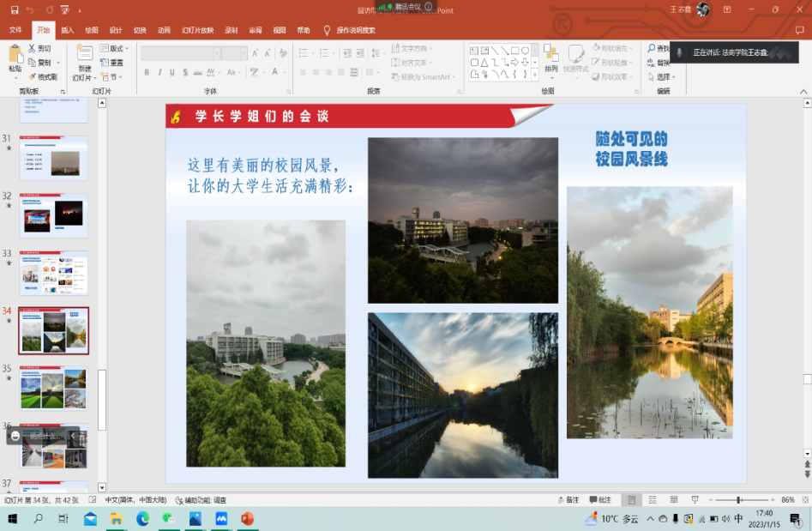Click the Reset (重置) slide button
This screenshot has height=531, width=812.
pos(112,63)
